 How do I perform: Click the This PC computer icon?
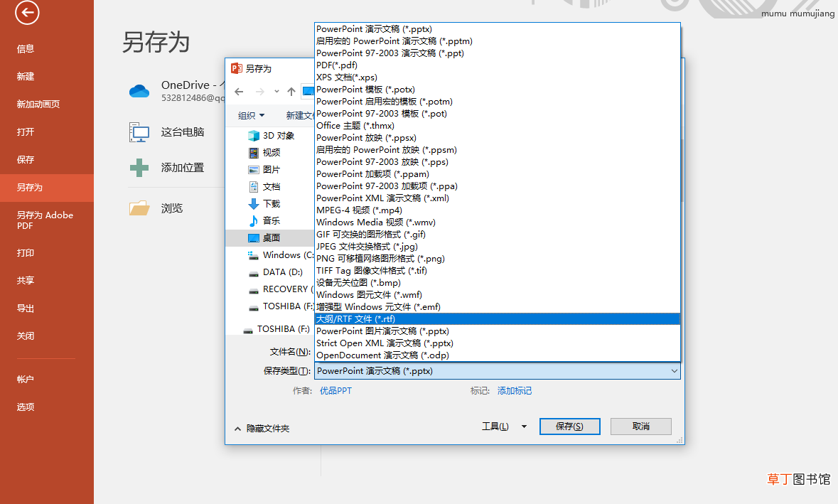click(x=139, y=132)
